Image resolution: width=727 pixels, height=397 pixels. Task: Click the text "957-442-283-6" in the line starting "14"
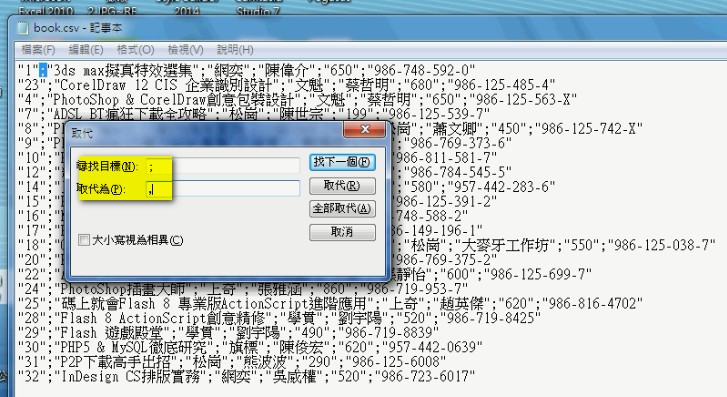(x=502, y=187)
